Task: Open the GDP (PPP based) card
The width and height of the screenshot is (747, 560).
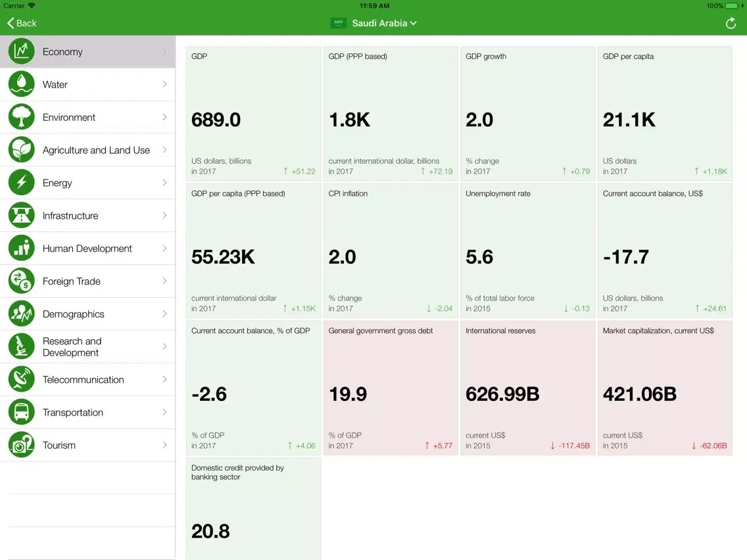Action: tap(390, 113)
